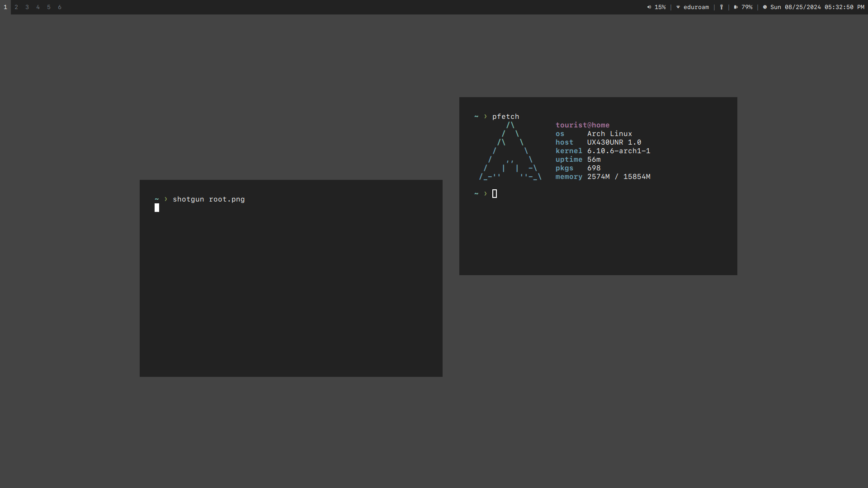Switch to workspace 2
The image size is (868, 488).
click(16, 7)
